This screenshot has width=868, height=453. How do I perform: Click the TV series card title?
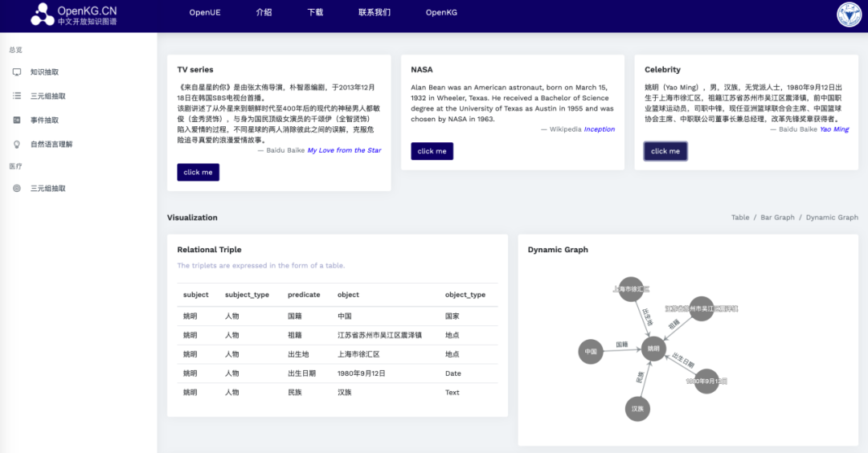[194, 70]
